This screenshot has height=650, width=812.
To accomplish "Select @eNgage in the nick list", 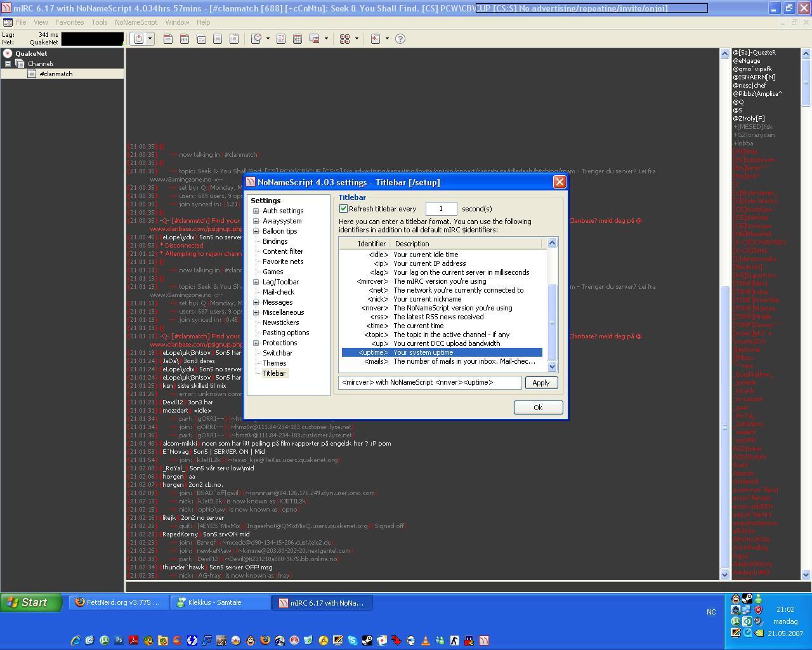I will click(x=747, y=61).
